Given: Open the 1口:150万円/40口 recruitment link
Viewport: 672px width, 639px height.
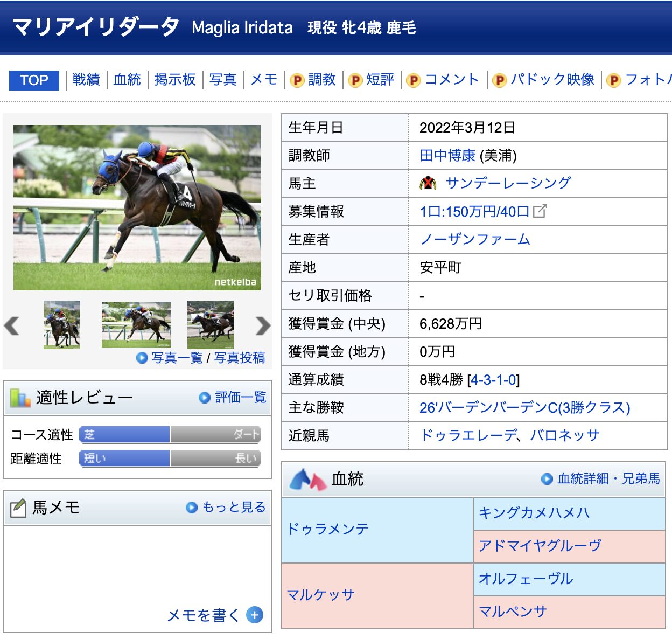Looking at the screenshot, I should tap(475, 212).
